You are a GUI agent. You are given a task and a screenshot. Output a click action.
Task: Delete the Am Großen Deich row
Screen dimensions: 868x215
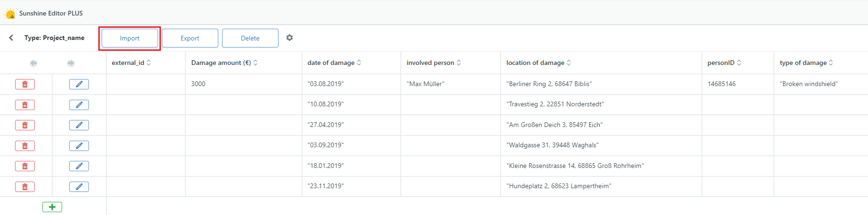25,125
